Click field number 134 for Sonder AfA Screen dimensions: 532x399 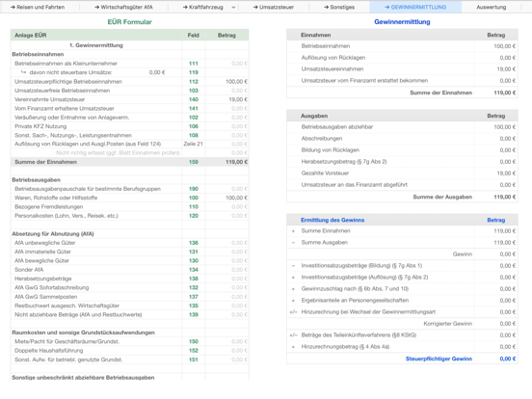(x=194, y=270)
